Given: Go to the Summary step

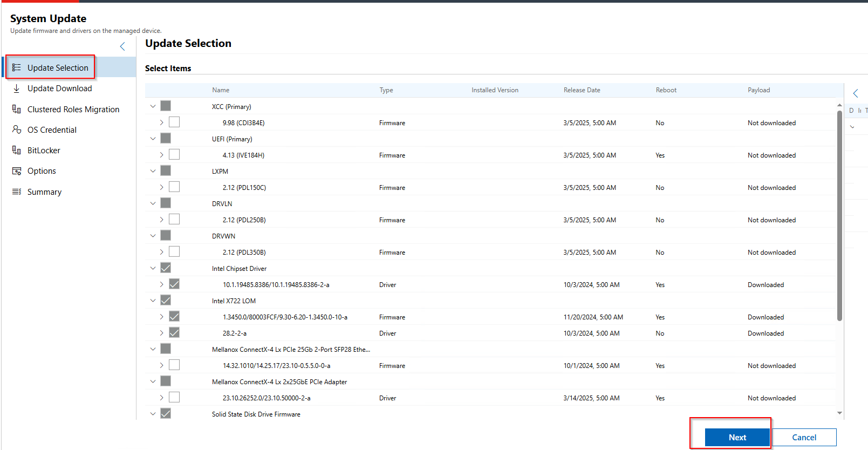Looking at the screenshot, I should pyautogui.click(x=44, y=192).
